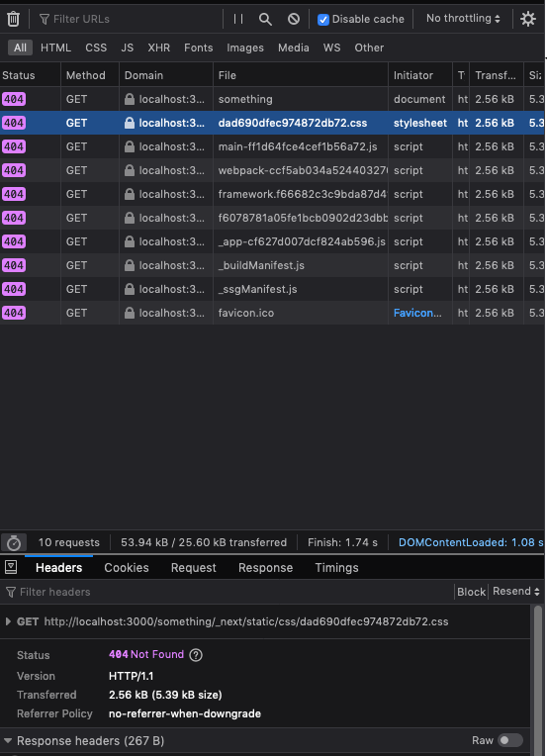Click the 'Finish: 1.74 s' status entry
This screenshot has height=756, width=547.
tap(342, 542)
